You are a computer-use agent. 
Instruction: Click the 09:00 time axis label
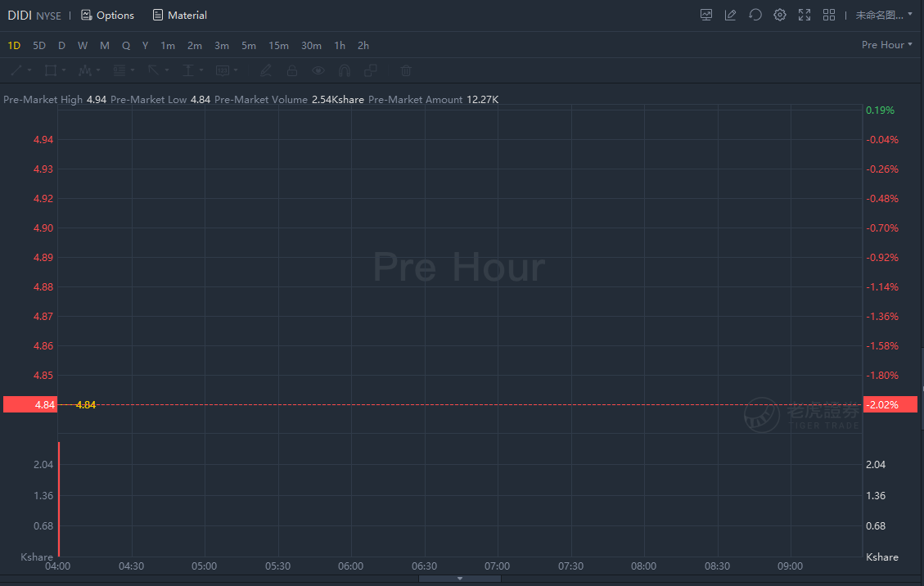(790, 566)
